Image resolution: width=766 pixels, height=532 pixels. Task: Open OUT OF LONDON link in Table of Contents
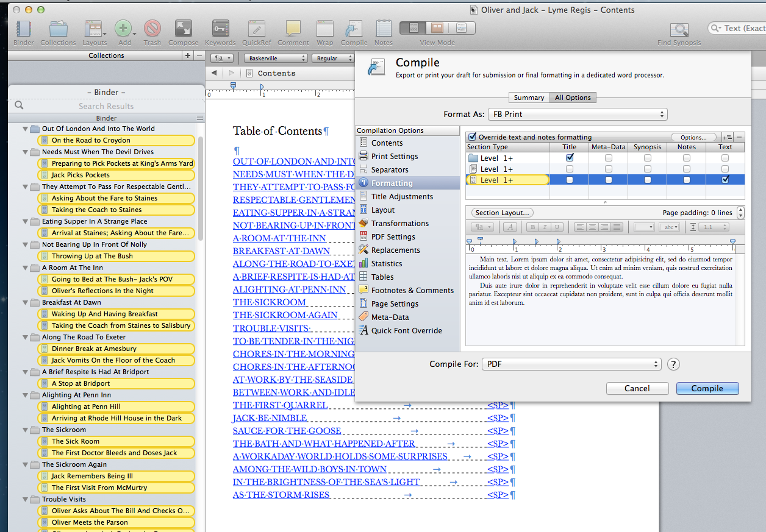click(294, 162)
